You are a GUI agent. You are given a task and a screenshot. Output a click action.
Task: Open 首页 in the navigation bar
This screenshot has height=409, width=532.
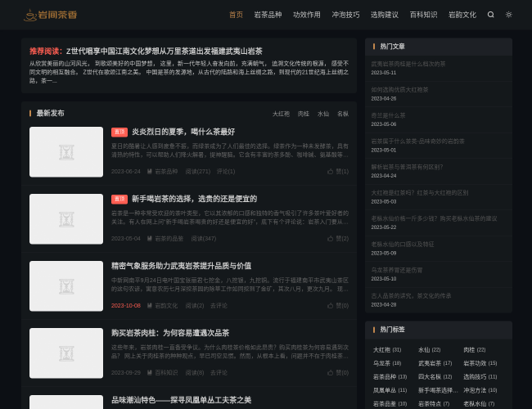(x=236, y=15)
